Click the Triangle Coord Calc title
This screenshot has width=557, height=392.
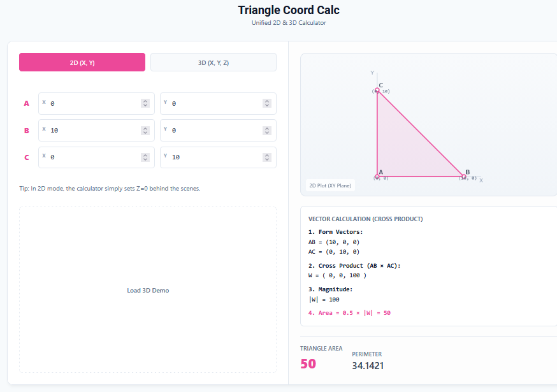pyautogui.click(x=289, y=10)
